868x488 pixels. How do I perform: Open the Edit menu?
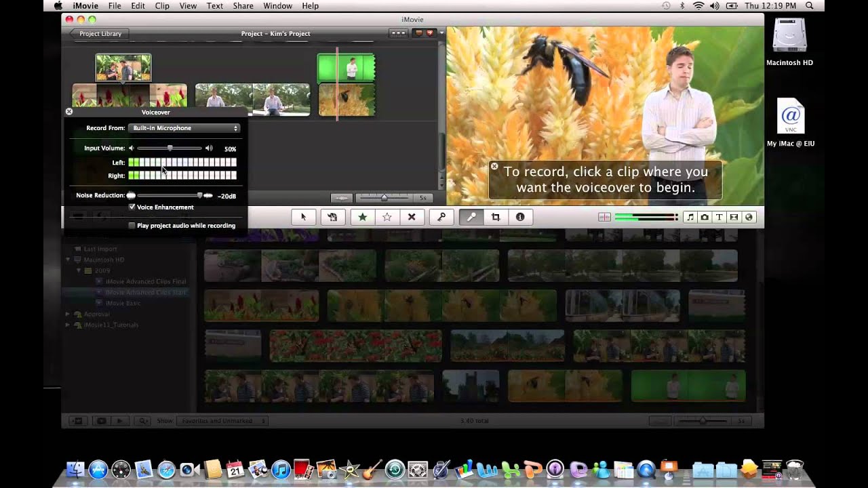[138, 5]
